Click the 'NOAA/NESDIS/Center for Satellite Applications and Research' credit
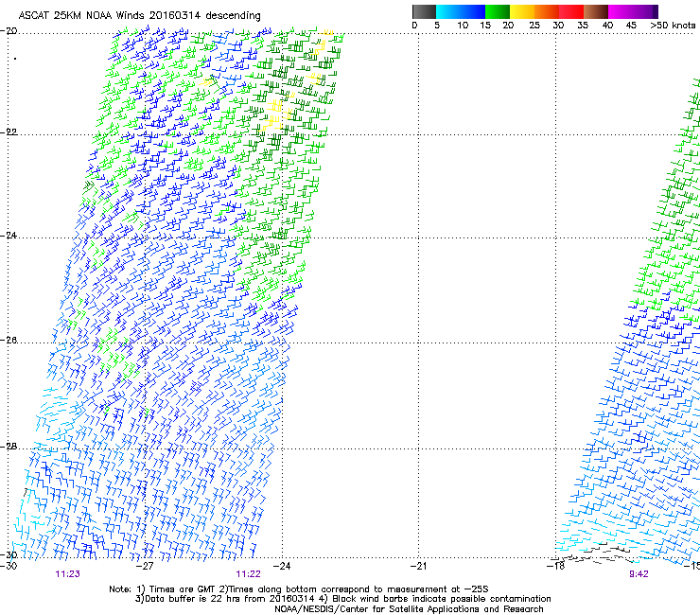 pyautogui.click(x=409, y=609)
